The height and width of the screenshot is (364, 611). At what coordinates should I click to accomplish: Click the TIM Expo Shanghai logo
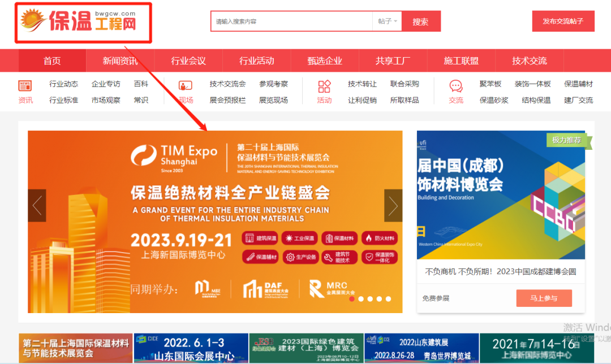coord(174,158)
